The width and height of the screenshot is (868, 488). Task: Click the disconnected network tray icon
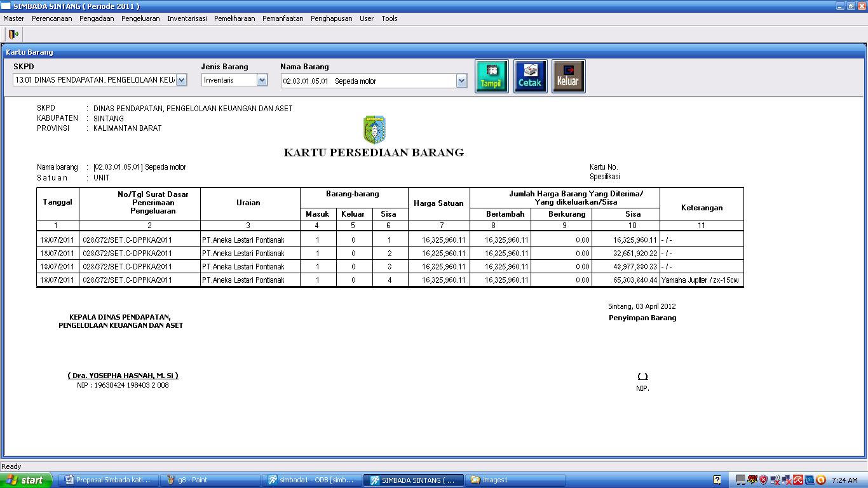tap(786, 480)
